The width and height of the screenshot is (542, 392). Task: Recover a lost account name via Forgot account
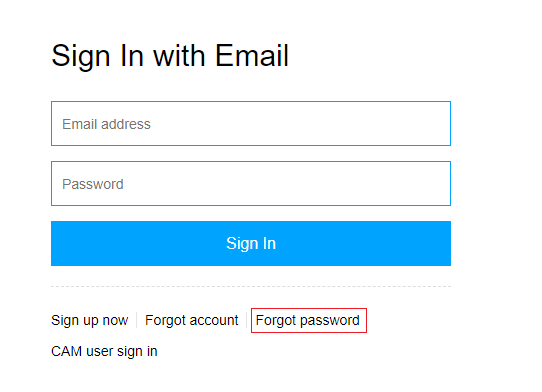[x=191, y=320]
